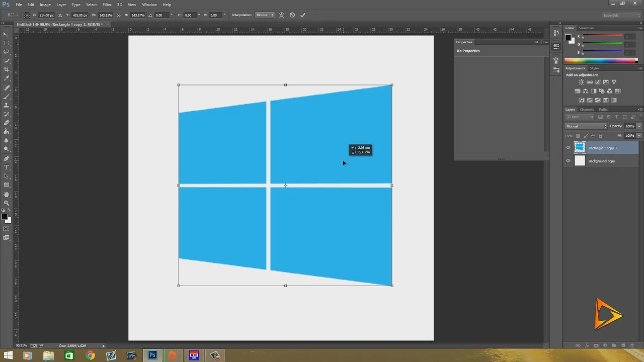
Task: Open the Image menu
Action: (x=45, y=5)
